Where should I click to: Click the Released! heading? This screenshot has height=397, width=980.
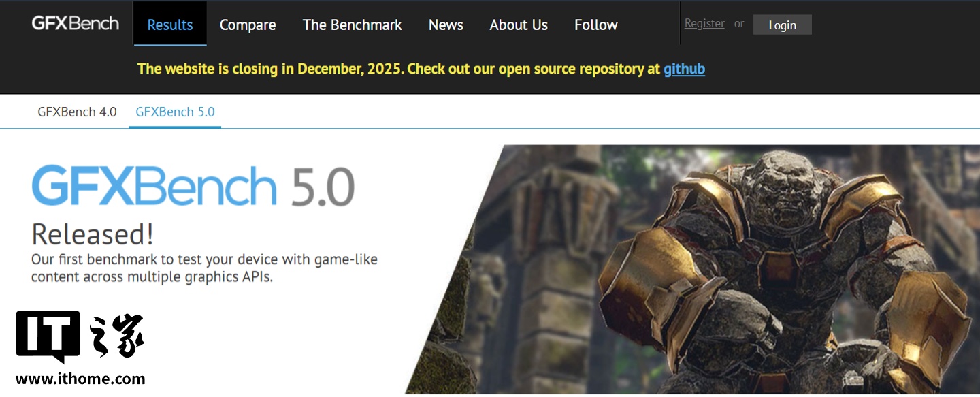coord(93,234)
